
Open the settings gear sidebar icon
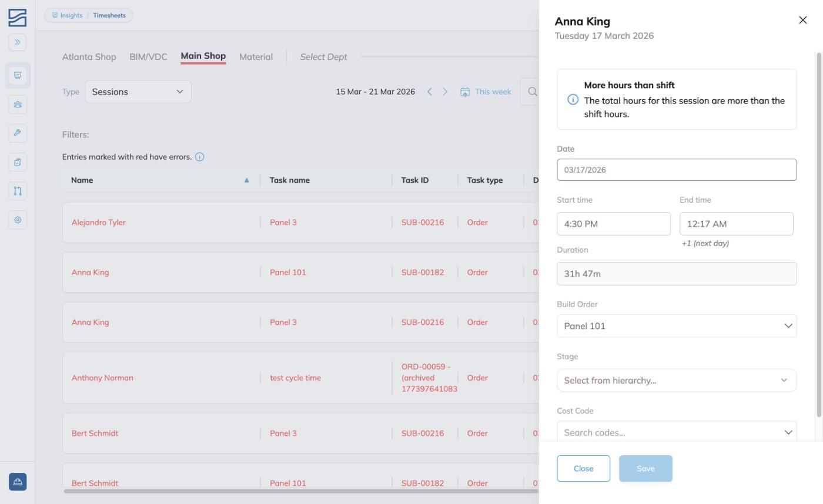pos(18,220)
